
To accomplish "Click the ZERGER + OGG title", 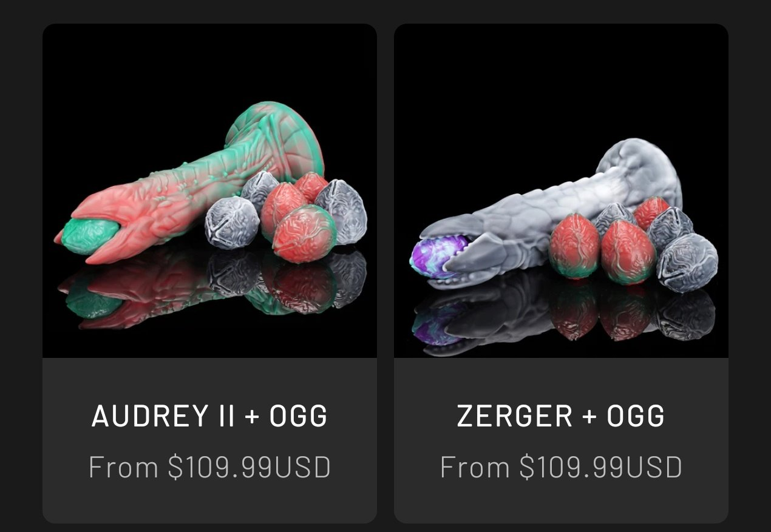I will 561,416.
